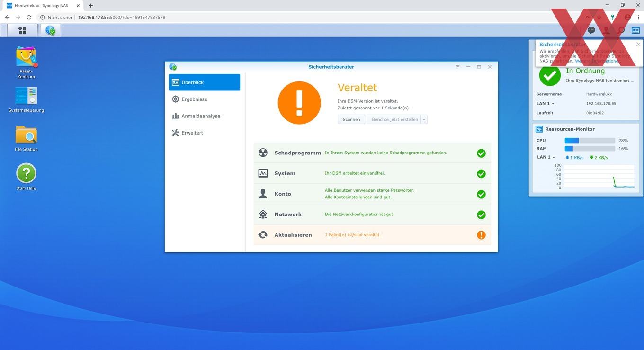The image size is (644, 350).
Task: Minimize the Sicherheitsberater window
Action: [x=468, y=67]
